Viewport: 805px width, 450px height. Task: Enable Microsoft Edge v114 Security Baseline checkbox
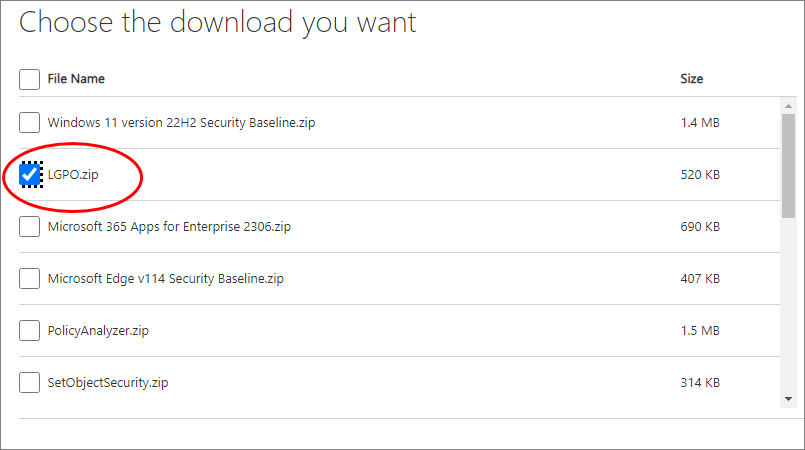tap(29, 279)
